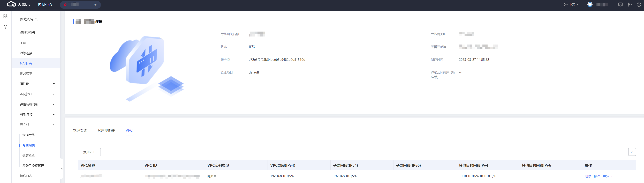Click the 同账号 cell in VPC row
This screenshot has width=644, height=183.
(212, 176)
